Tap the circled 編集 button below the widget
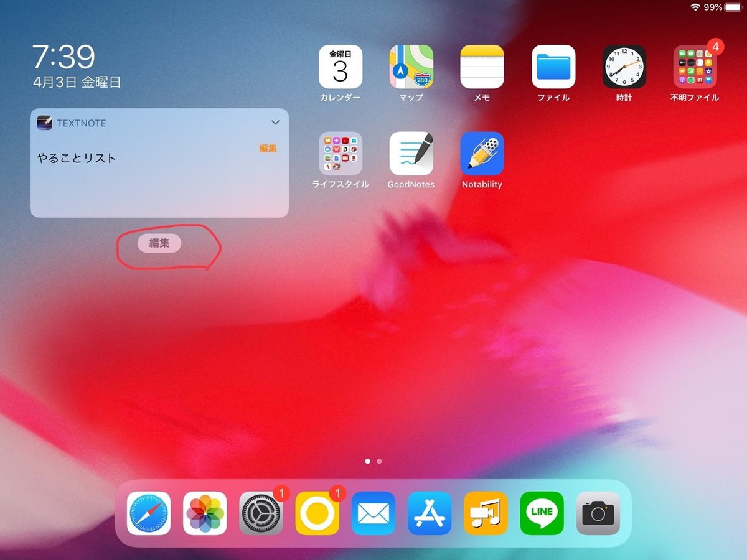The image size is (747, 560). point(159,243)
